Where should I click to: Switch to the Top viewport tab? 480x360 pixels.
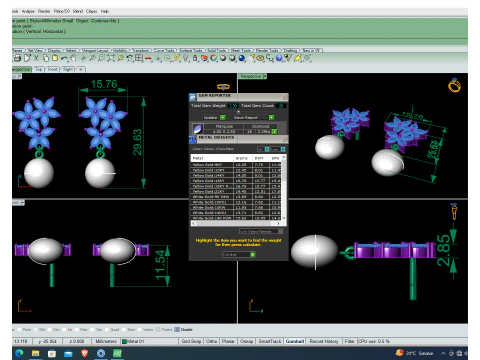(x=39, y=69)
